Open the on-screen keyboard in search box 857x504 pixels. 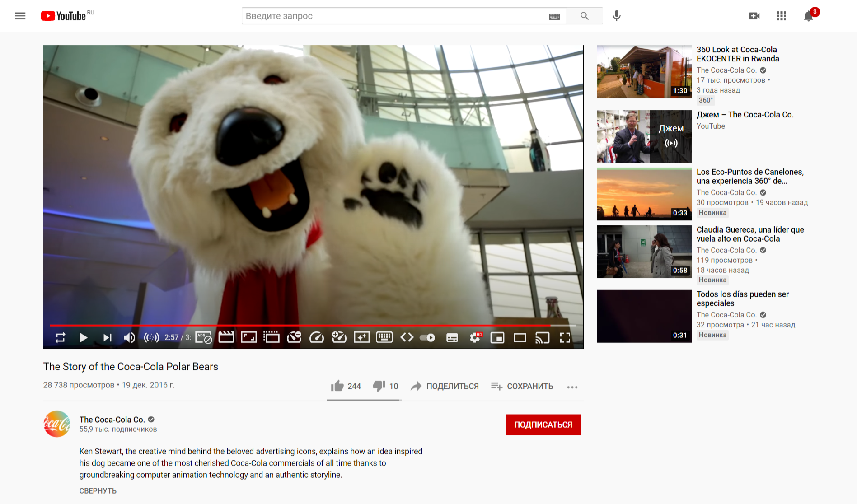554,16
